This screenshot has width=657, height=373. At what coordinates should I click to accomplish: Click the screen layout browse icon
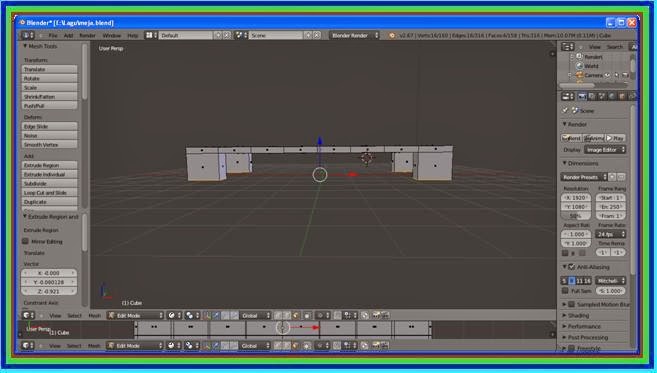(x=151, y=35)
